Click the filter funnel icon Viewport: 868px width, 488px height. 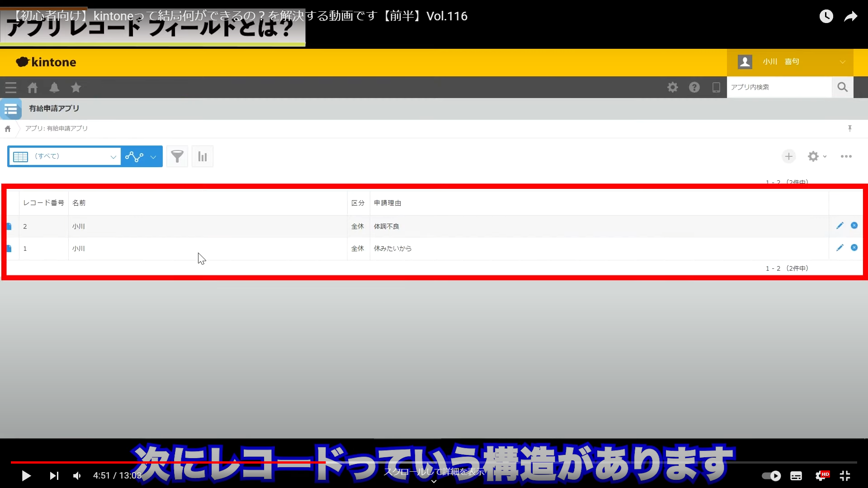[x=177, y=157]
